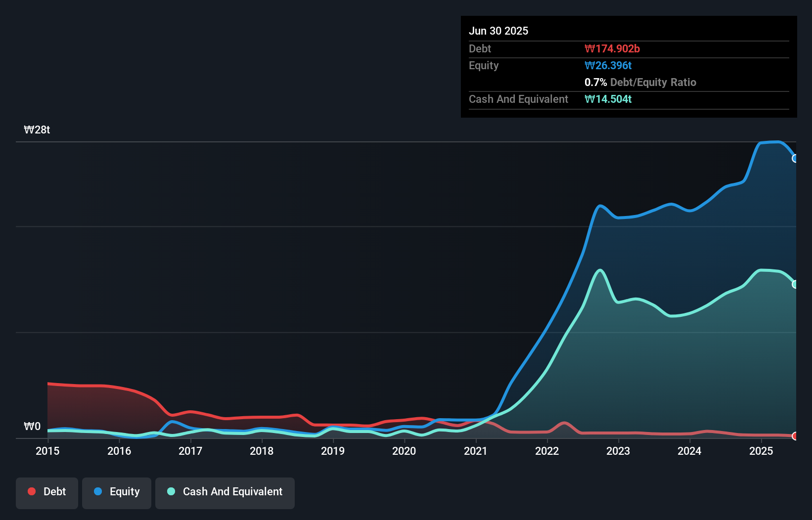
Task: Select the Debt end-point marker on chart
Action: (x=795, y=436)
